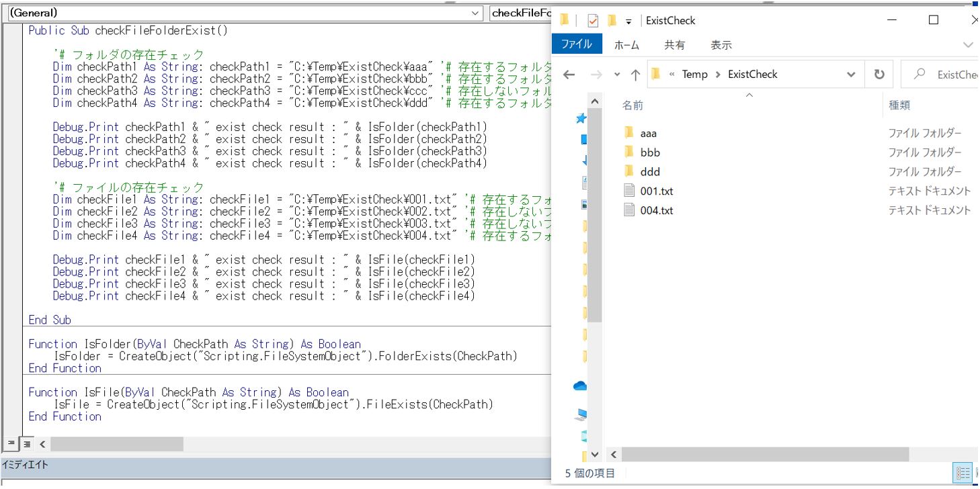Viewport: 980px width, 489px height.
Task: Click the 001.txt file name
Action: pos(657,191)
